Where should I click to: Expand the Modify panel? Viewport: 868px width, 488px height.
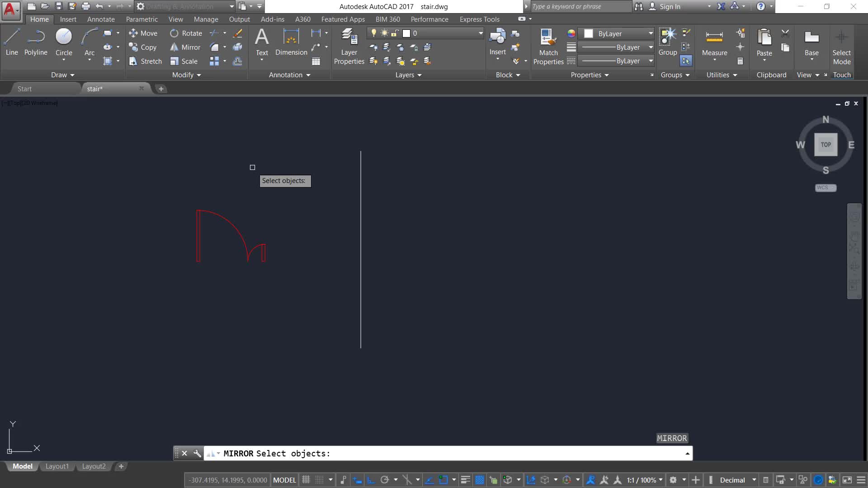tap(186, 75)
